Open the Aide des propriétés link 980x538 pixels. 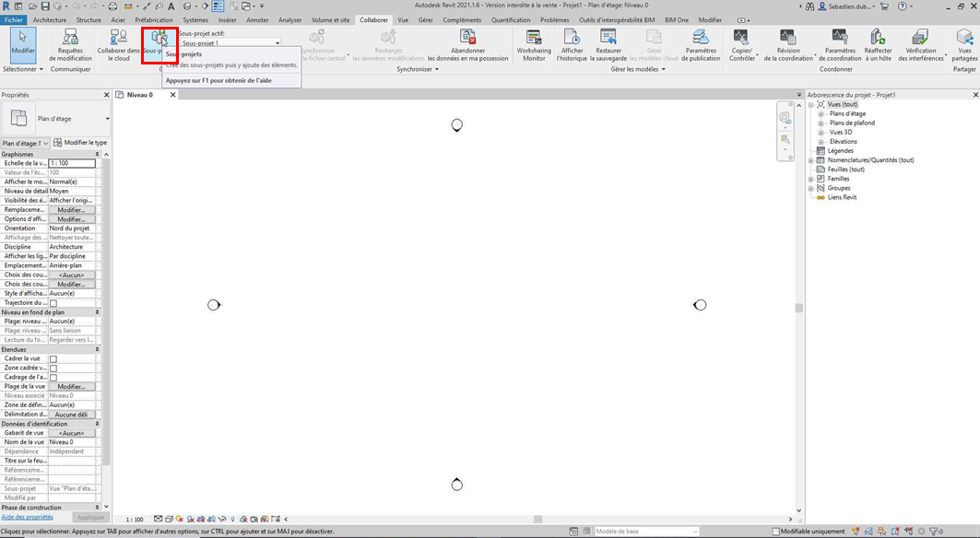[x=28, y=518]
